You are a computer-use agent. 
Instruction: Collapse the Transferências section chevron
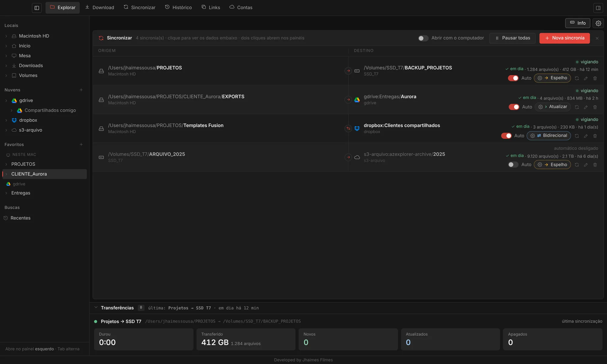click(96, 307)
